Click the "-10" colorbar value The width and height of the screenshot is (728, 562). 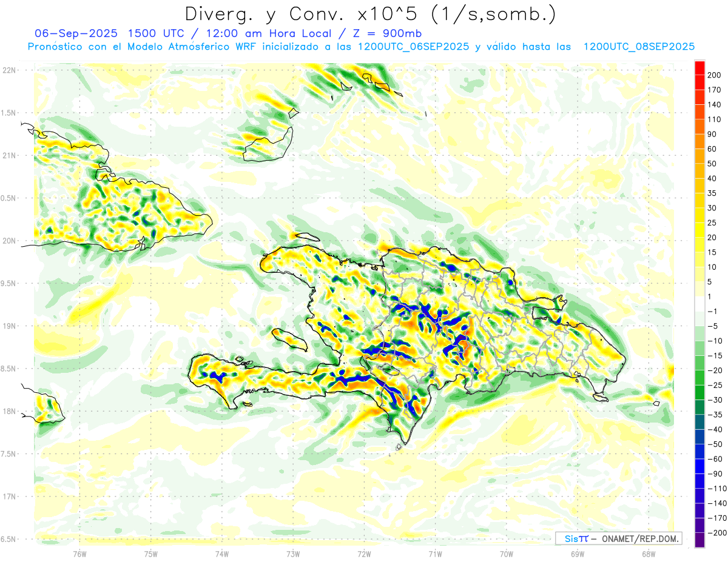pyautogui.click(x=715, y=341)
